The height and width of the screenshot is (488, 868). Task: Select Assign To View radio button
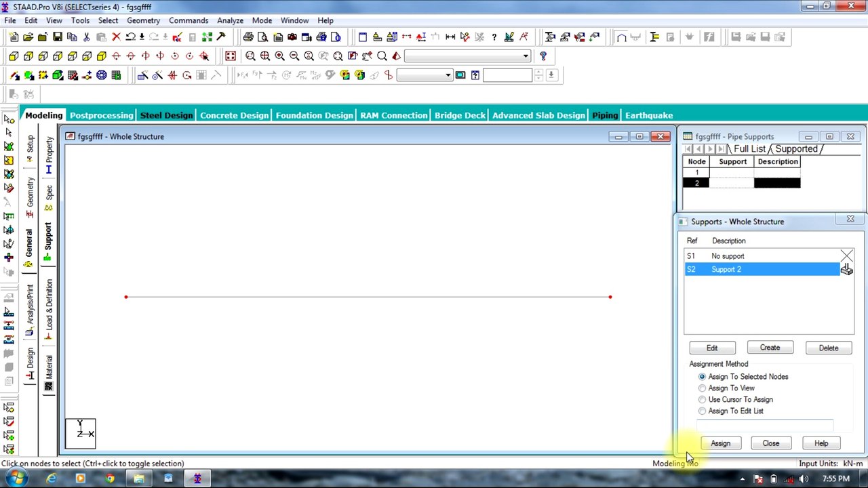[x=702, y=388]
